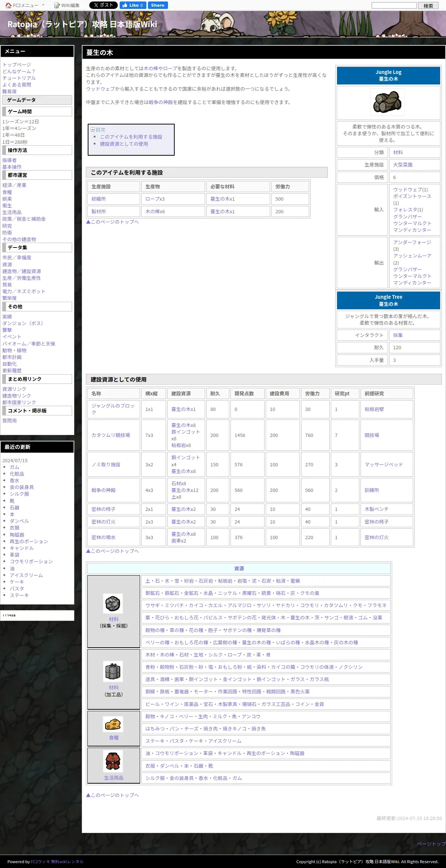Viewport: 446px width, 868px height.
Task: Open 更新履歴 in the menu
Action: pos(12,370)
